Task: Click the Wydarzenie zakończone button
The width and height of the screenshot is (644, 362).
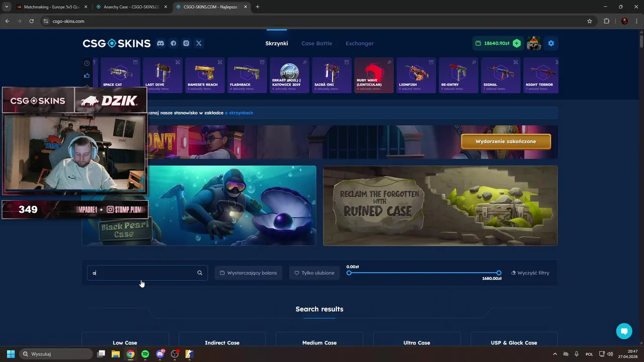Action: [x=506, y=141]
